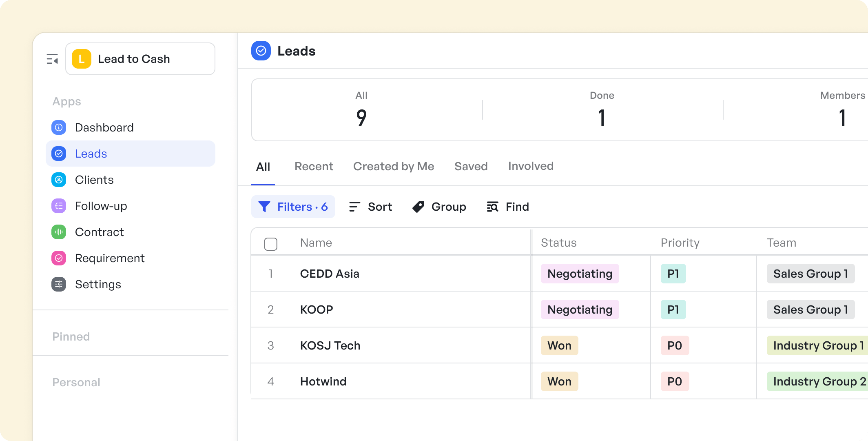The image size is (868, 441).
Task: Open the CEDD Asia lead
Action: click(330, 274)
